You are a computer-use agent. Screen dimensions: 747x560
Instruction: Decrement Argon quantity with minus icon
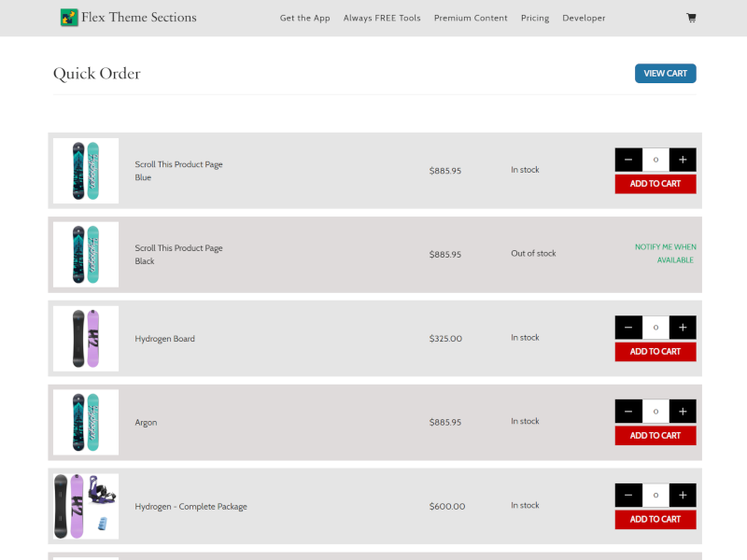coord(628,412)
